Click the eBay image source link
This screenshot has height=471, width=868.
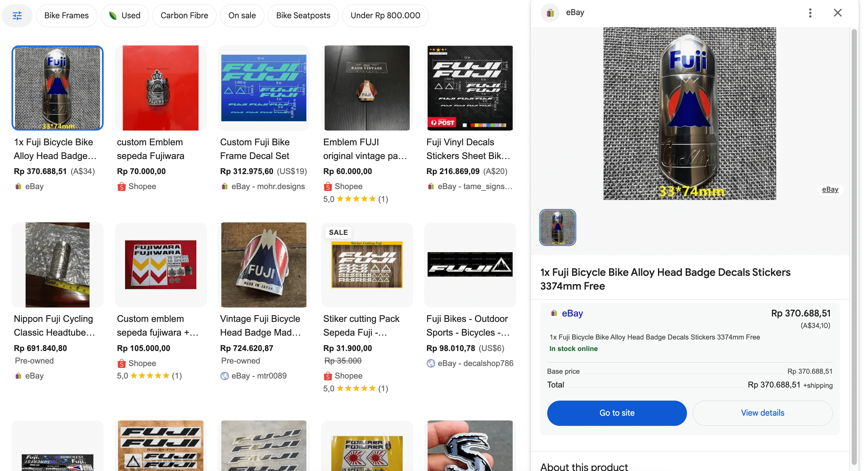[830, 189]
